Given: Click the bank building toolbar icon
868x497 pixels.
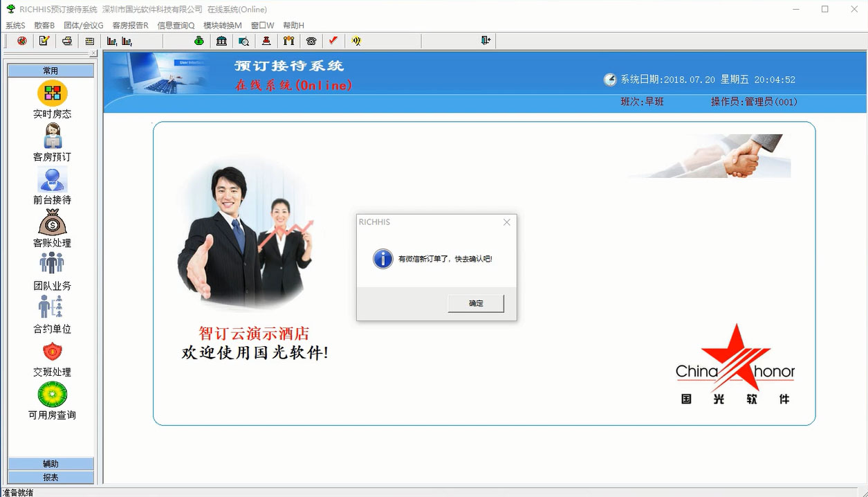Looking at the screenshot, I should click(221, 41).
